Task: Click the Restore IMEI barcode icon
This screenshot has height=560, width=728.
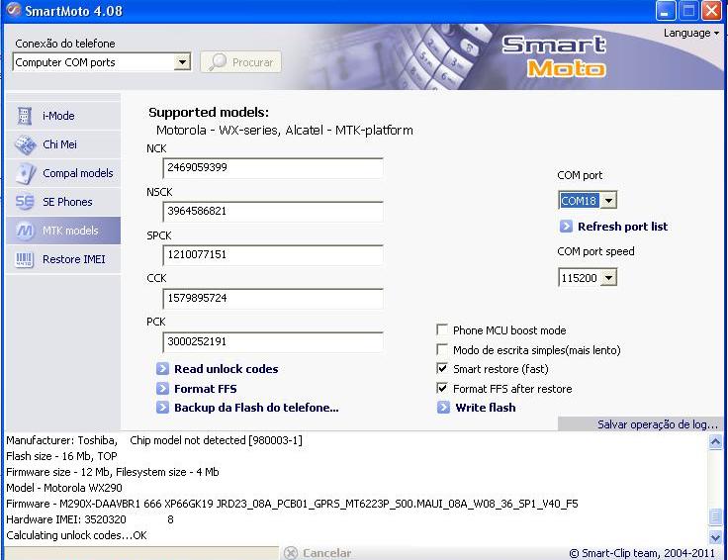Action: point(24,259)
